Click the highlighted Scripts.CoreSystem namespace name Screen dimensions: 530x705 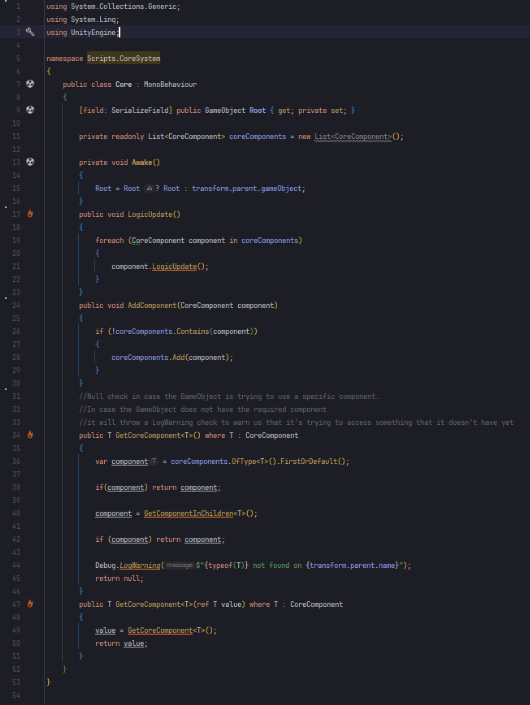124,58
